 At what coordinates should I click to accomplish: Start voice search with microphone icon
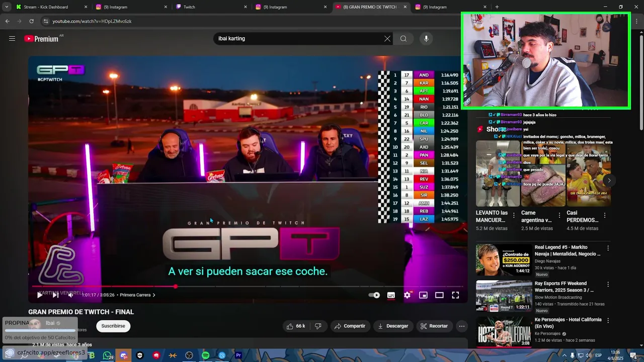pos(426,39)
